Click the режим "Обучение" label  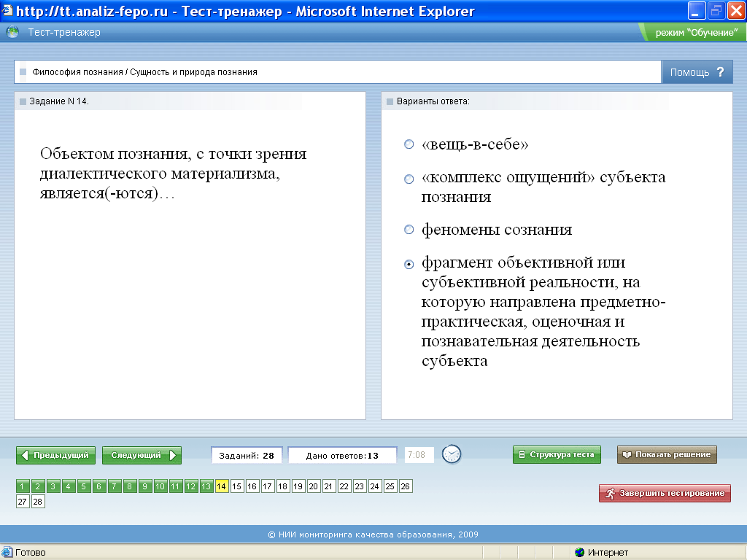pos(697,32)
